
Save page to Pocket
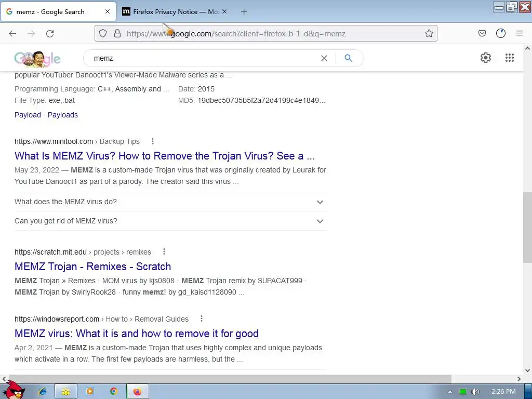(482, 33)
